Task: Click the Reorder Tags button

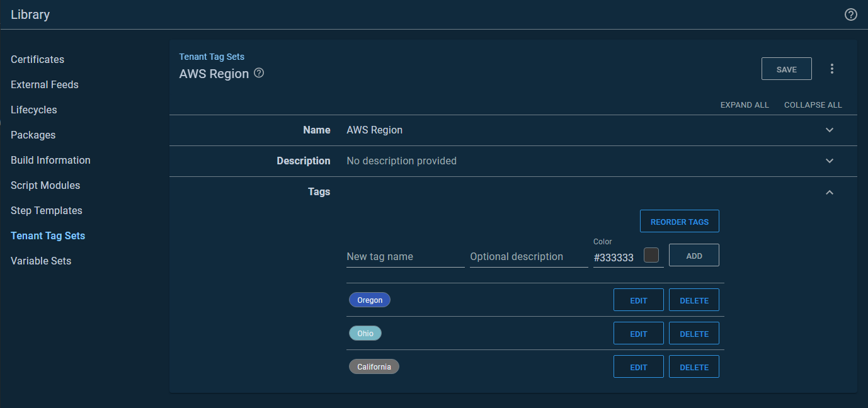Action: 679,222
